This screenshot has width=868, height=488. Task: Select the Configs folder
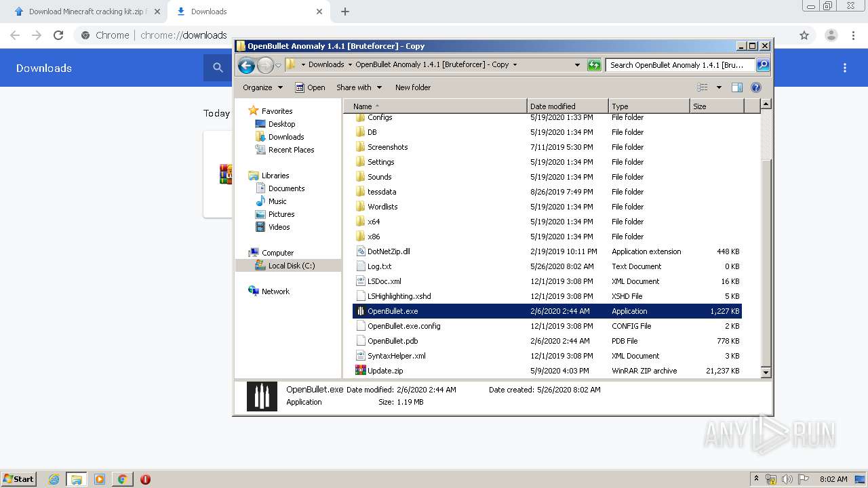547,117
